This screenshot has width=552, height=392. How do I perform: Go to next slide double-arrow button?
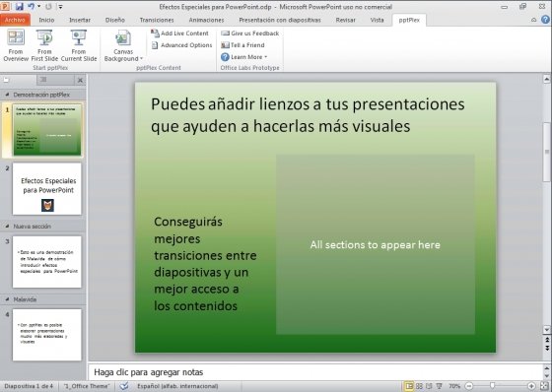[547, 348]
